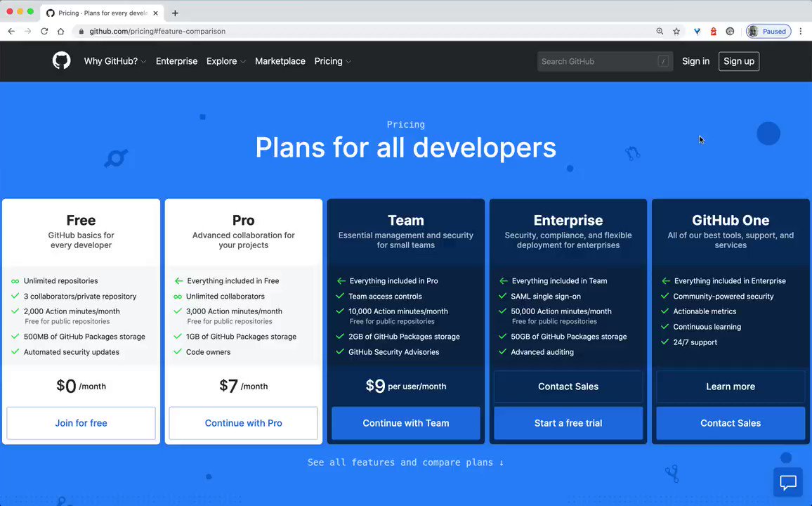
Task: Click See all features and compare plans
Action: [405, 462]
